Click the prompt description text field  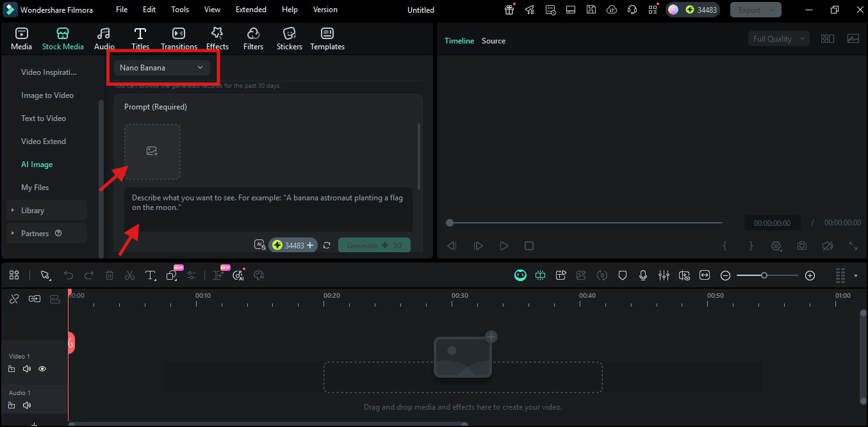tap(268, 209)
